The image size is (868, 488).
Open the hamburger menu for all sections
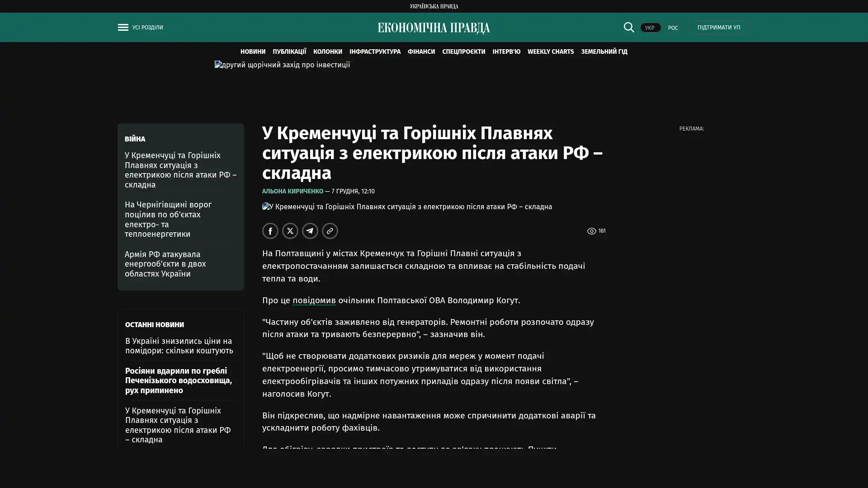123,28
